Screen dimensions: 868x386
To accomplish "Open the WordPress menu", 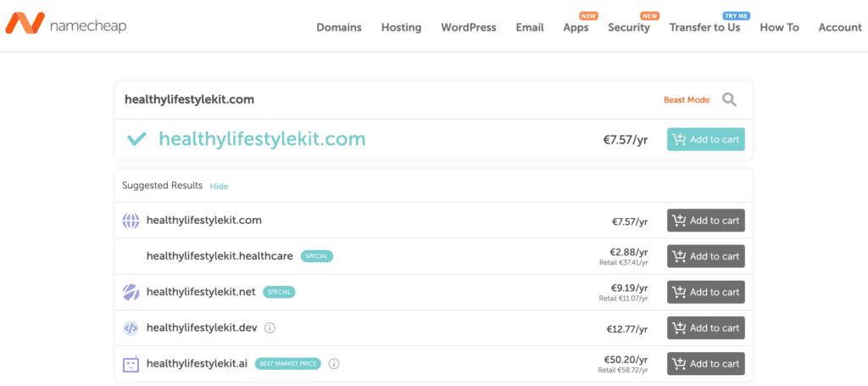I will coord(468,27).
